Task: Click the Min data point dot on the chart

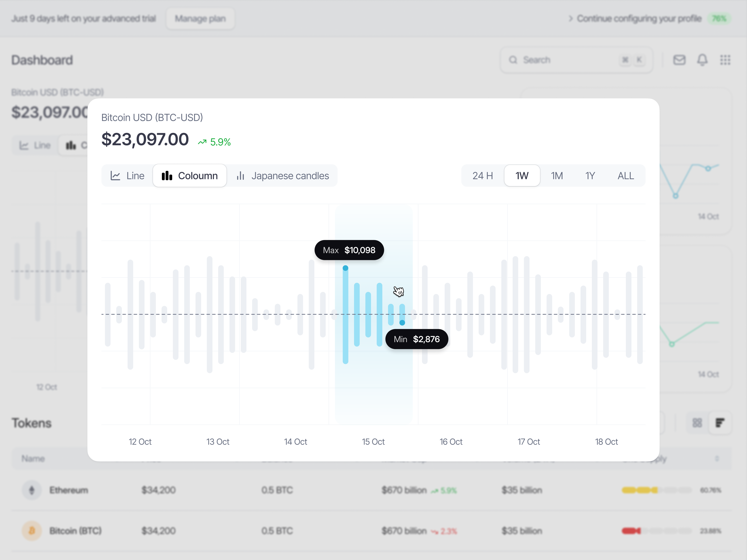Action: pos(402,323)
